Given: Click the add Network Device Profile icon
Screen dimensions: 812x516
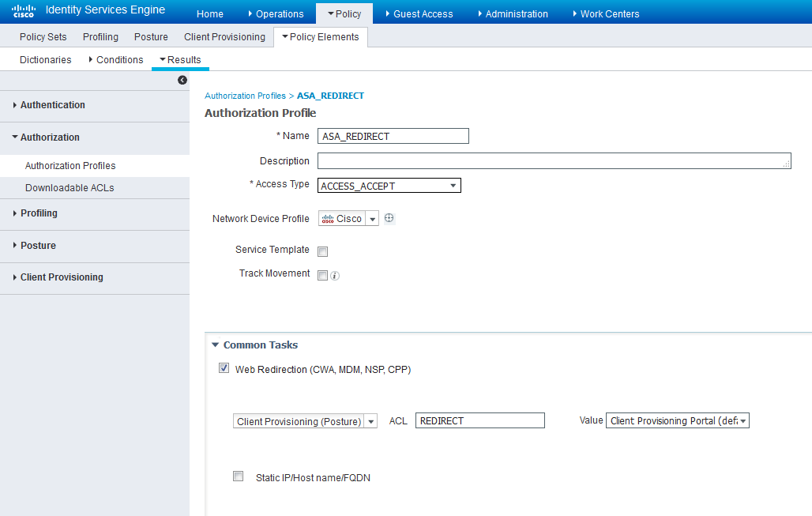Looking at the screenshot, I should tap(389, 218).
